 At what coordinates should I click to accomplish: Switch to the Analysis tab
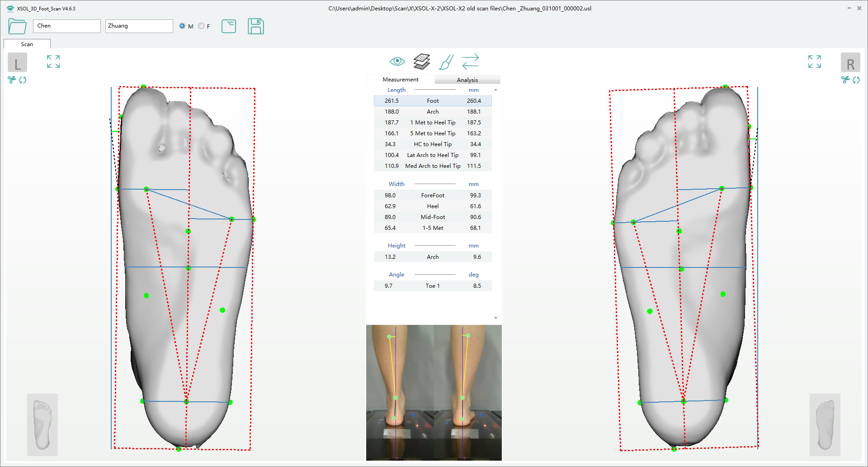click(x=467, y=80)
